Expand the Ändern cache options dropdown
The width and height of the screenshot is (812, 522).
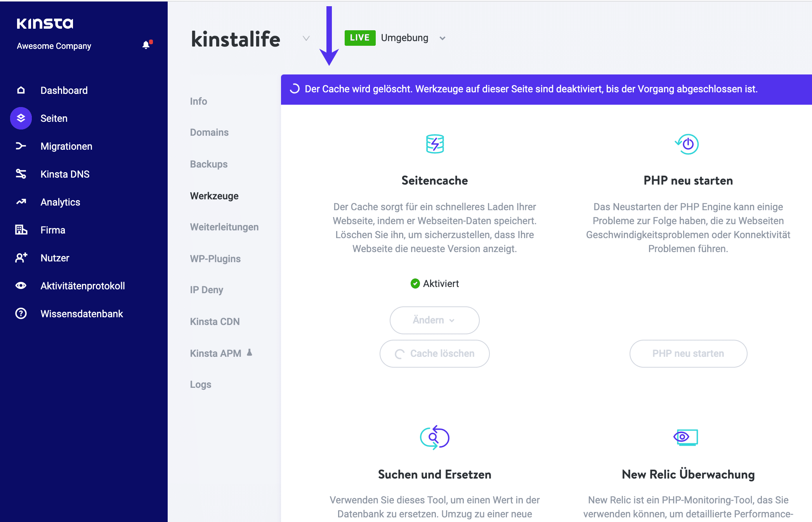pos(435,320)
